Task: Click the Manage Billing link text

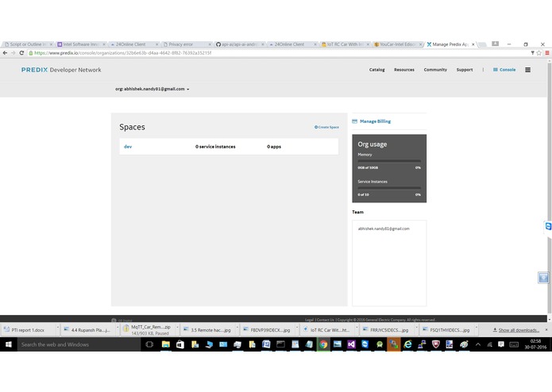Action: [375, 121]
